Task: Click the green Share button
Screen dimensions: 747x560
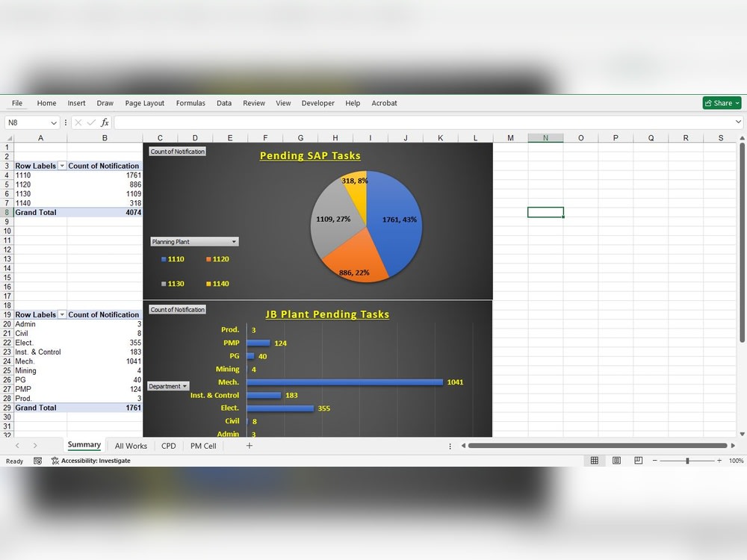Action: point(719,103)
